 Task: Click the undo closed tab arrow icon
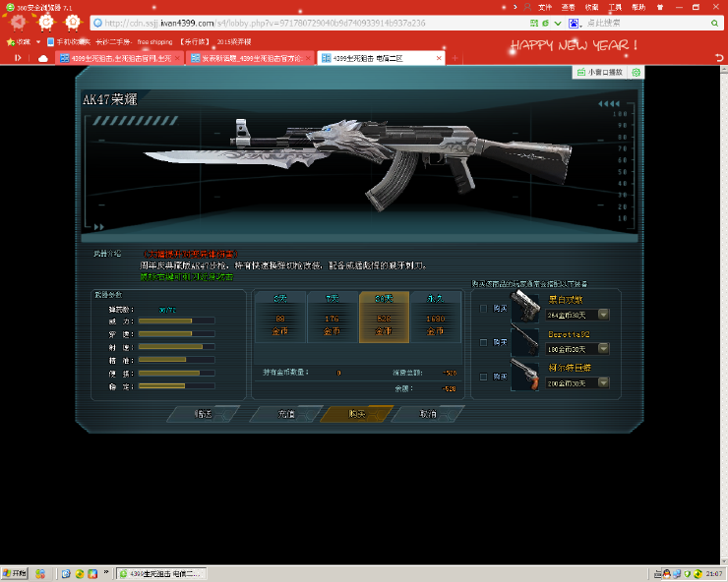coord(719,58)
